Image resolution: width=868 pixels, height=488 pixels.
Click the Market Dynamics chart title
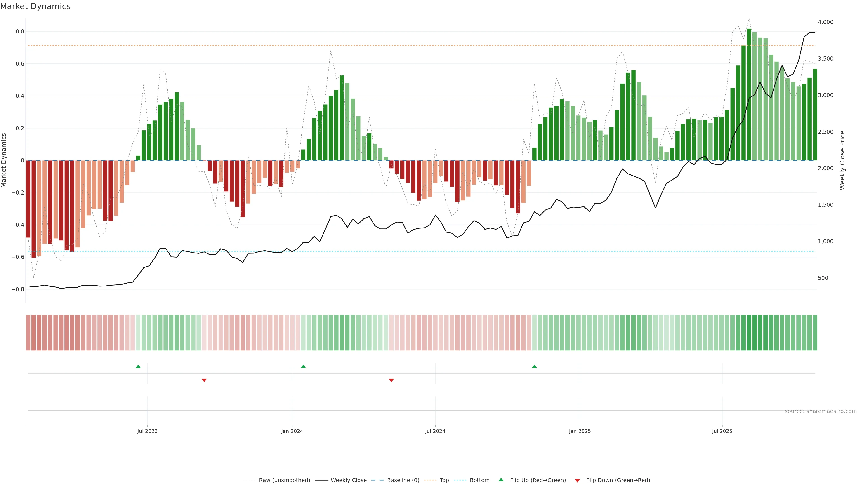click(35, 6)
